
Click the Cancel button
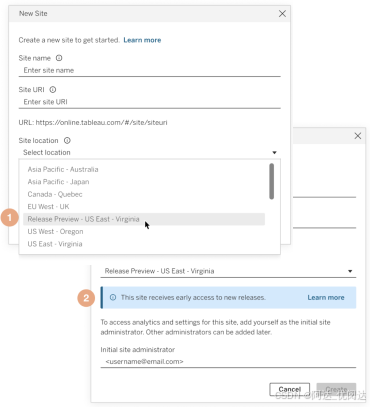(290, 389)
